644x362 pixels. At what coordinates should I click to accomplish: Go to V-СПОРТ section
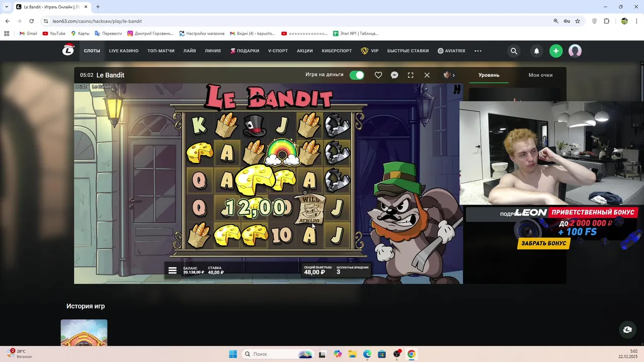278,51
